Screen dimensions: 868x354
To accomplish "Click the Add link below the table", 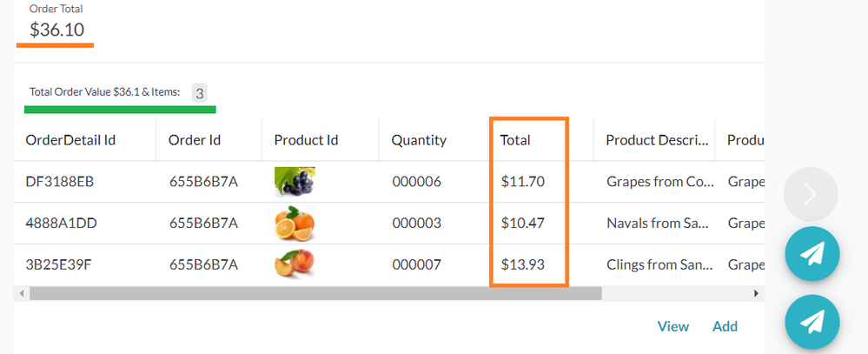I will tap(725, 327).
